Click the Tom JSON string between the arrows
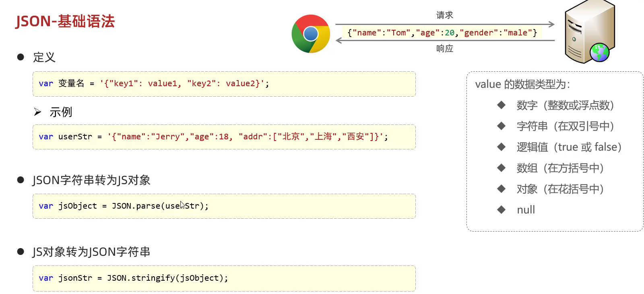 coord(442,33)
